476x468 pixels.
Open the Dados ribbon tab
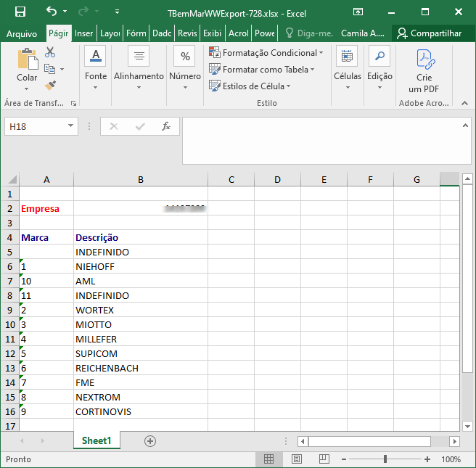(162, 33)
